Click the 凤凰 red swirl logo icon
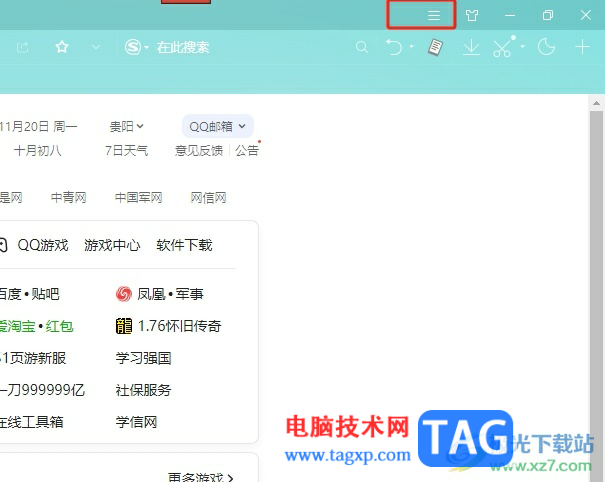605x482 pixels. point(123,294)
